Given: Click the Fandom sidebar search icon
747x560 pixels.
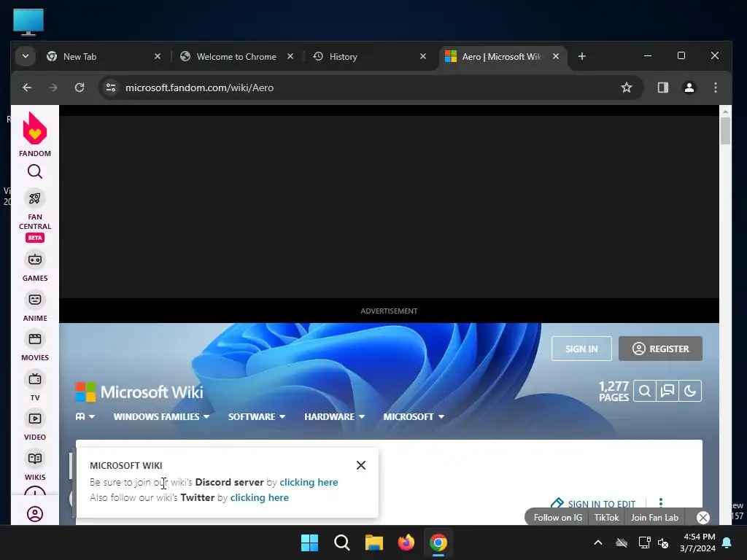Looking at the screenshot, I should pos(35,171).
